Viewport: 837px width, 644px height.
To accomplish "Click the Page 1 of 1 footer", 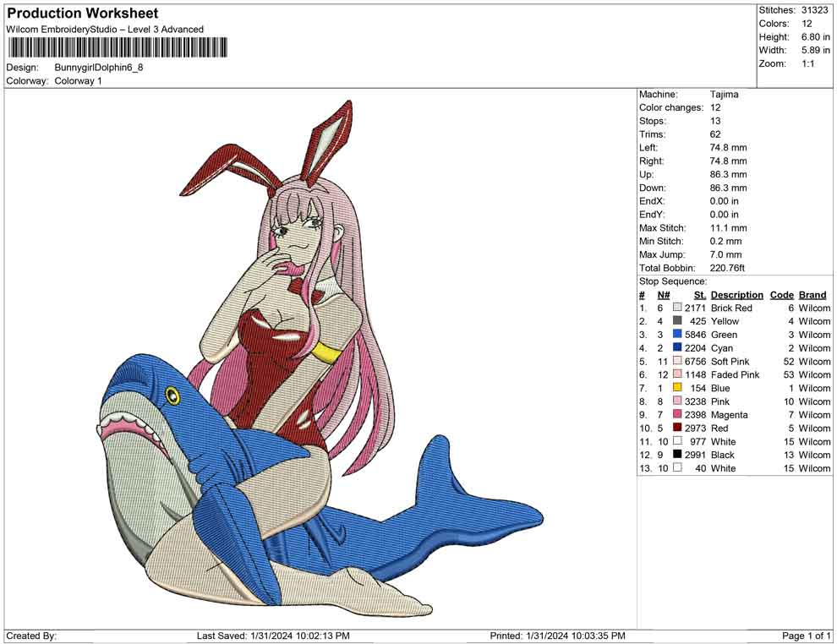I will (x=806, y=636).
